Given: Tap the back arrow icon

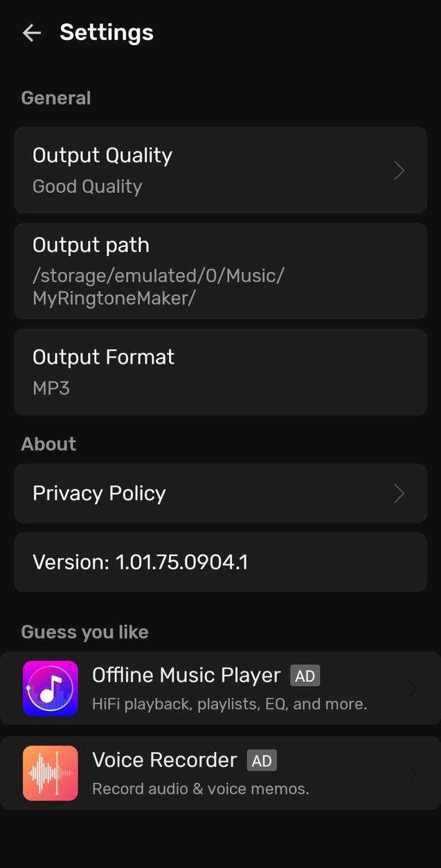Looking at the screenshot, I should point(32,33).
